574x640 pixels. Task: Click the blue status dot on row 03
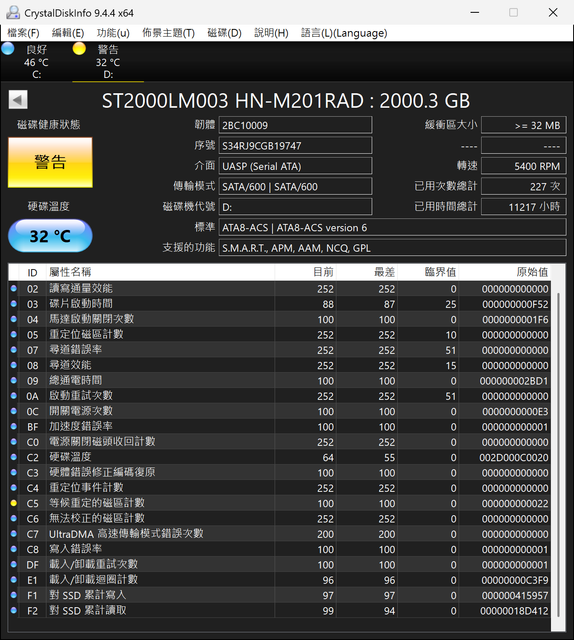click(13, 304)
